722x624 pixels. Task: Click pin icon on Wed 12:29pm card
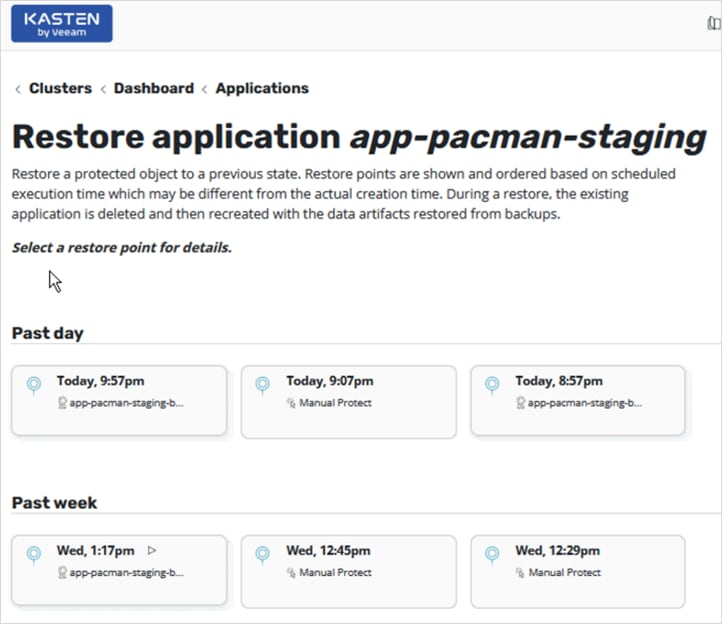[x=492, y=555]
